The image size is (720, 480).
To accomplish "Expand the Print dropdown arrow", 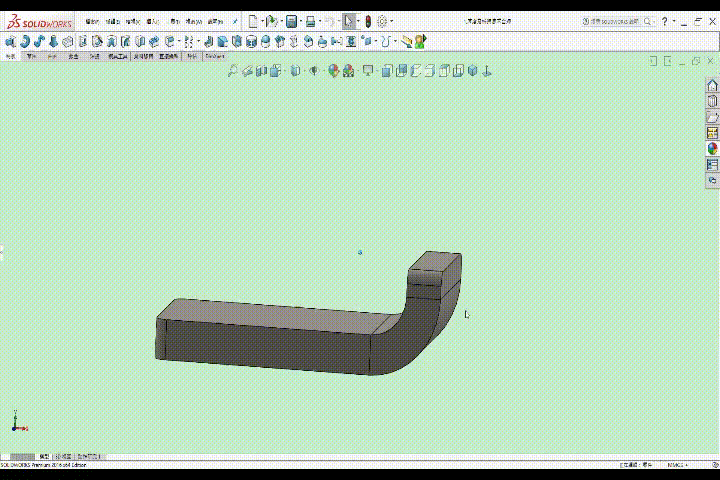I will (320, 21).
